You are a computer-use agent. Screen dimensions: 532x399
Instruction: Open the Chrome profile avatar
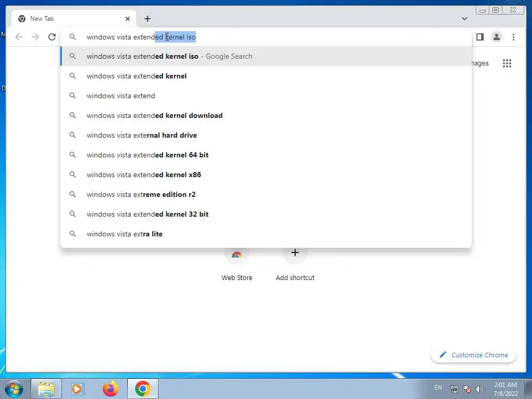496,37
